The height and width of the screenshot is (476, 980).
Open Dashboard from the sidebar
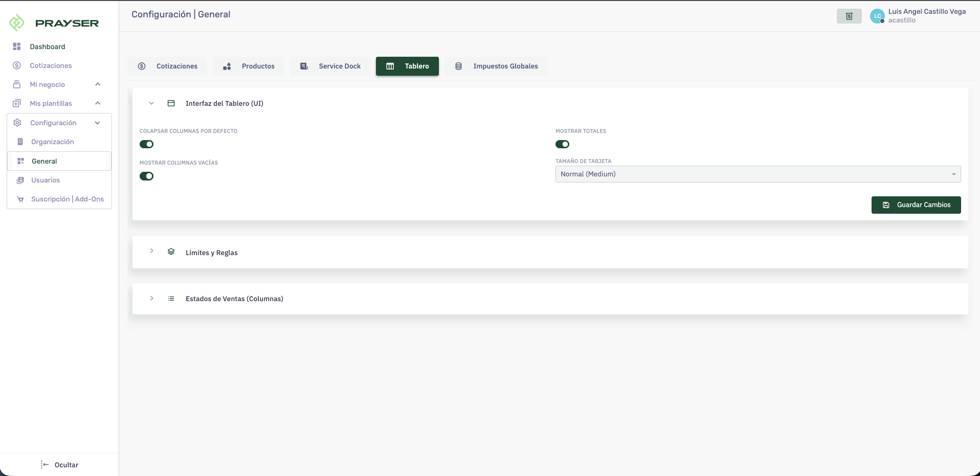click(x=48, y=47)
